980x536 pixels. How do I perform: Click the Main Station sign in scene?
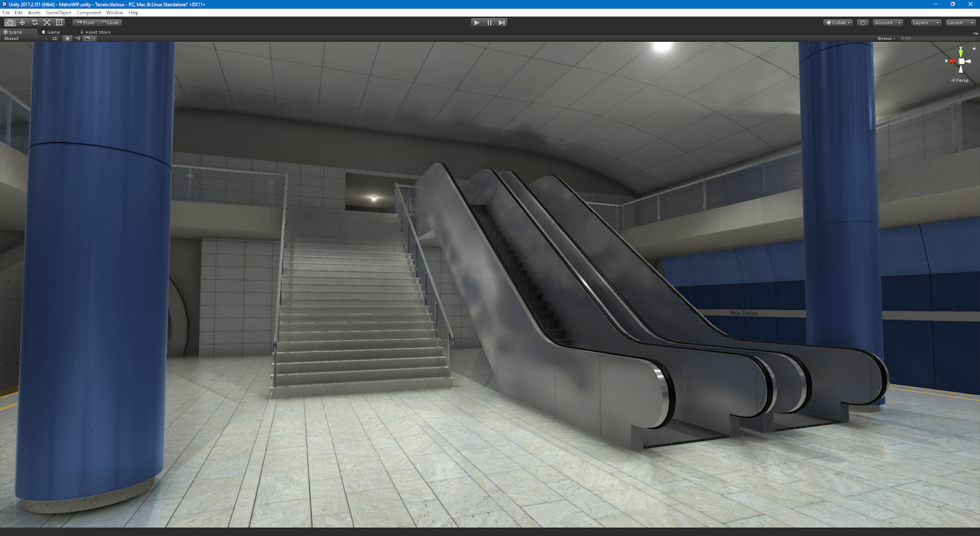tap(744, 313)
